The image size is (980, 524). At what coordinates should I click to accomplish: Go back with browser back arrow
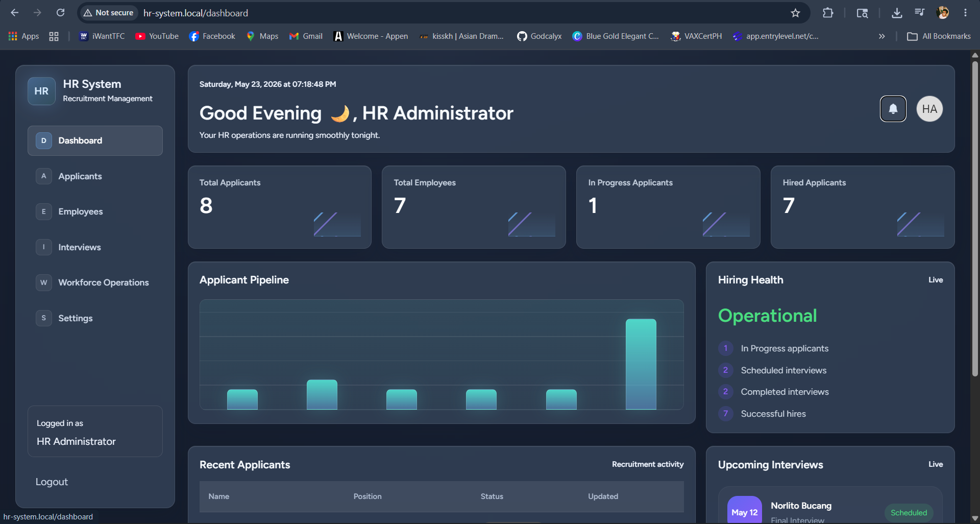click(15, 13)
